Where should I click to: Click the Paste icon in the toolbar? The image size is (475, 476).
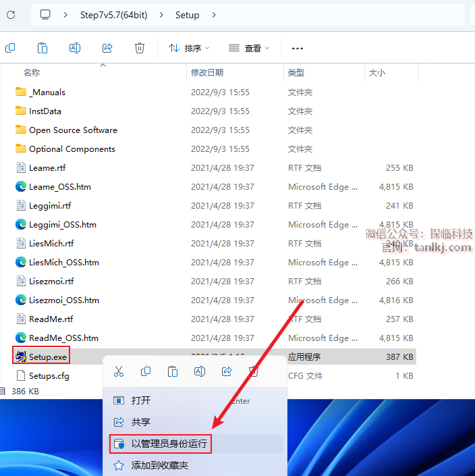click(x=43, y=48)
